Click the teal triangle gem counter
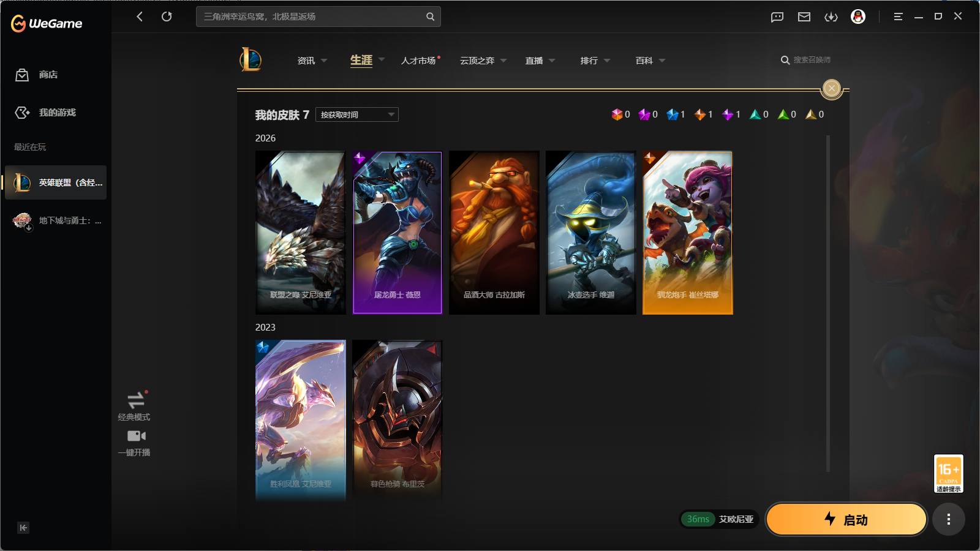Viewport: 980px width, 551px height. point(759,114)
